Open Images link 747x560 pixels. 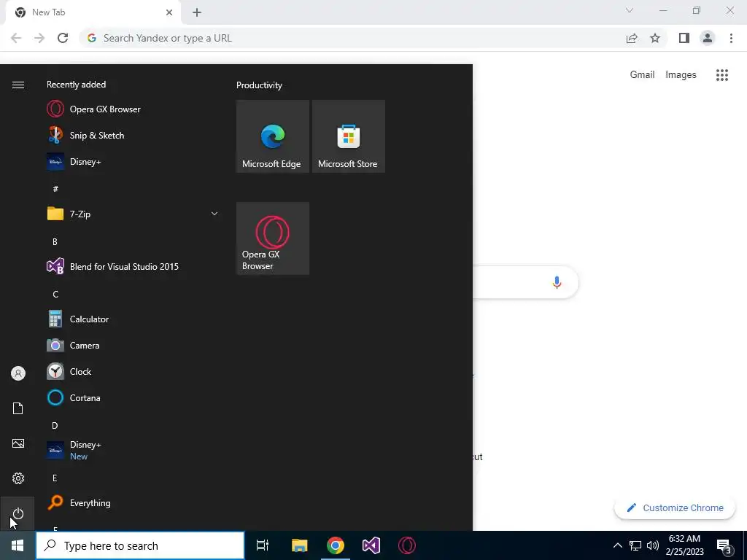coord(681,75)
